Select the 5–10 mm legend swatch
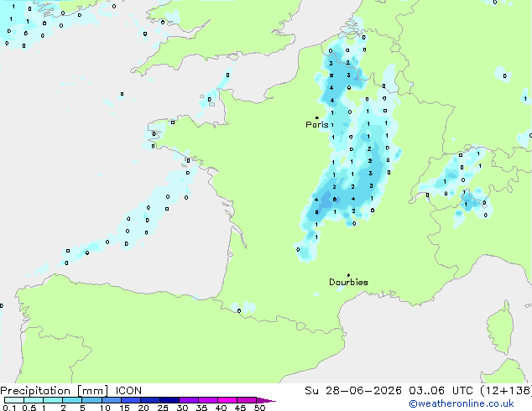The width and height of the screenshot is (532, 411). pos(91,400)
